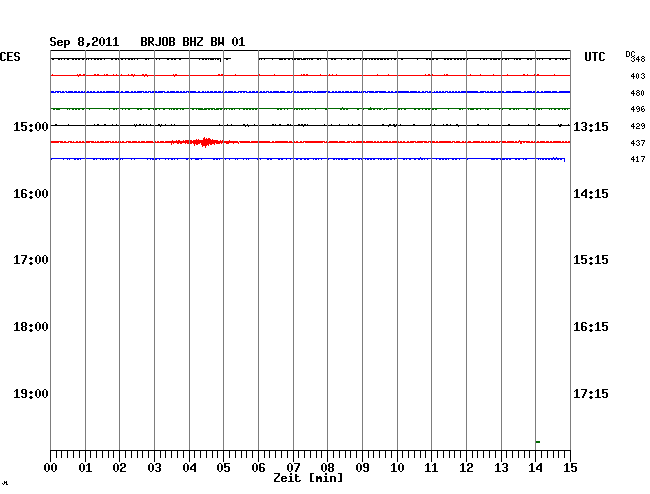This screenshot has height=494, width=650.
Task: Click the minute 04 axis label
Action: [189, 468]
